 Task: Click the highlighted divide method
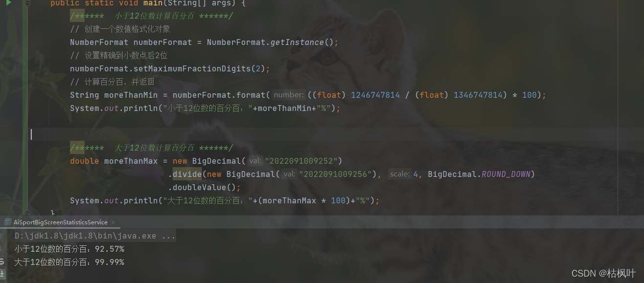187,174
